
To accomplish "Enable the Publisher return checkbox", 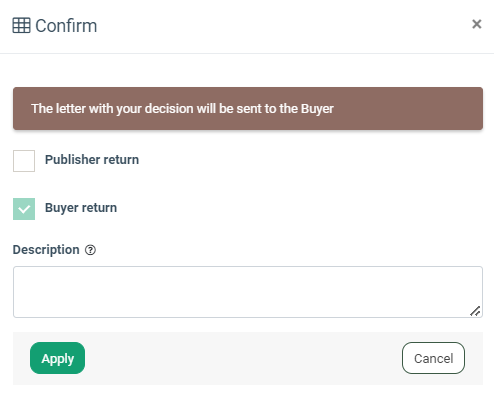I will [24, 161].
